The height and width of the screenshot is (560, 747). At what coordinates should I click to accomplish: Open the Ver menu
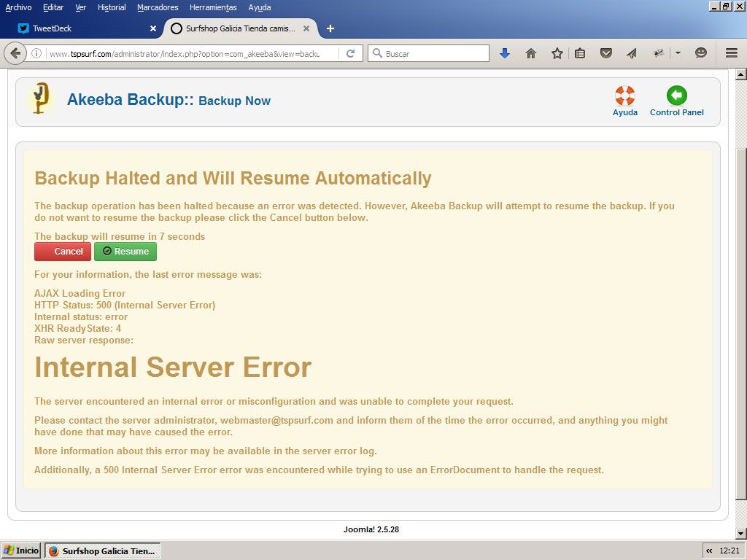pyautogui.click(x=80, y=7)
